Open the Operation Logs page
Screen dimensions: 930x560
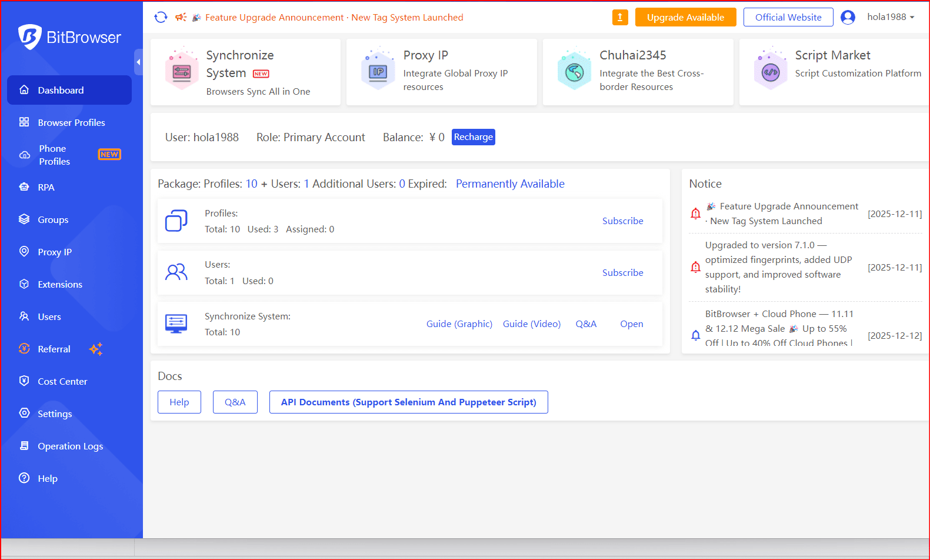pos(70,446)
